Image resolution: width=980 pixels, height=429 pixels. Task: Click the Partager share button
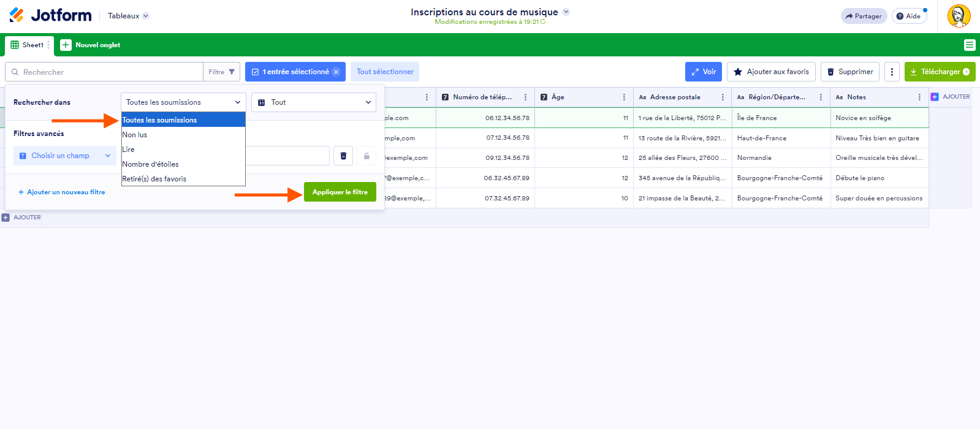click(x=864, y=17)
